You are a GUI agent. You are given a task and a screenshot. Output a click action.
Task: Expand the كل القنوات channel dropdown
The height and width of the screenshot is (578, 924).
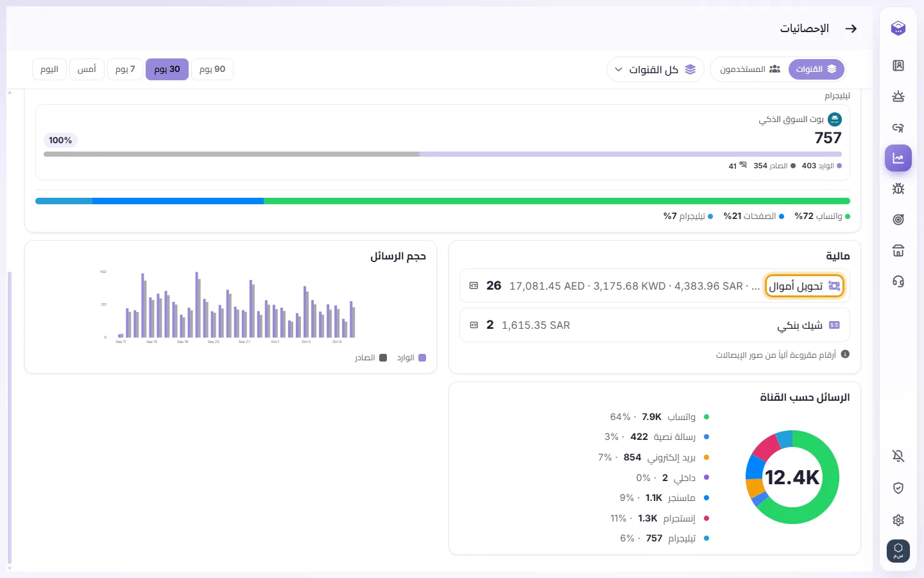655,69
